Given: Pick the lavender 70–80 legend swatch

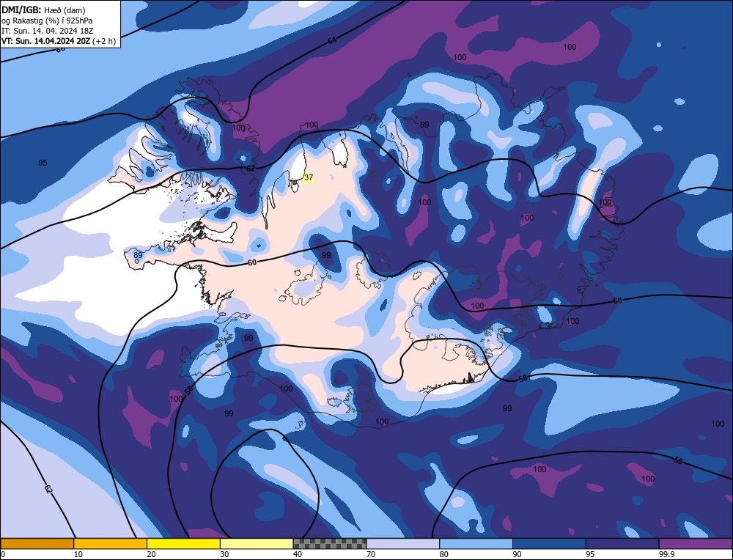Looking at the screenshot, I should pos(403,543).
